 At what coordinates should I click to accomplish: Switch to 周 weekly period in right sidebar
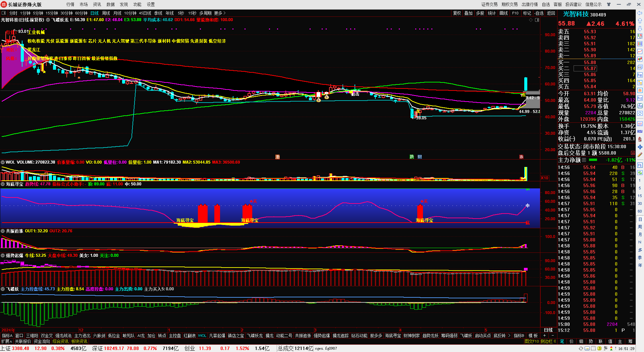(640, 227)
